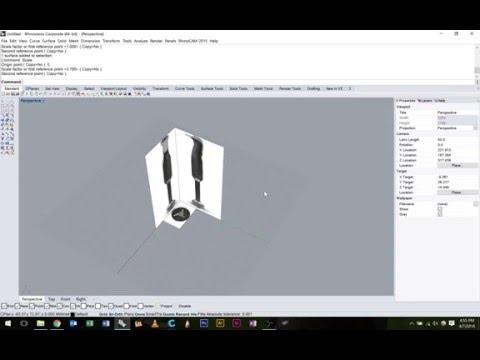Open the Action Center notification icon
This screenshot has width=480, height=360.
click(452, 323)
